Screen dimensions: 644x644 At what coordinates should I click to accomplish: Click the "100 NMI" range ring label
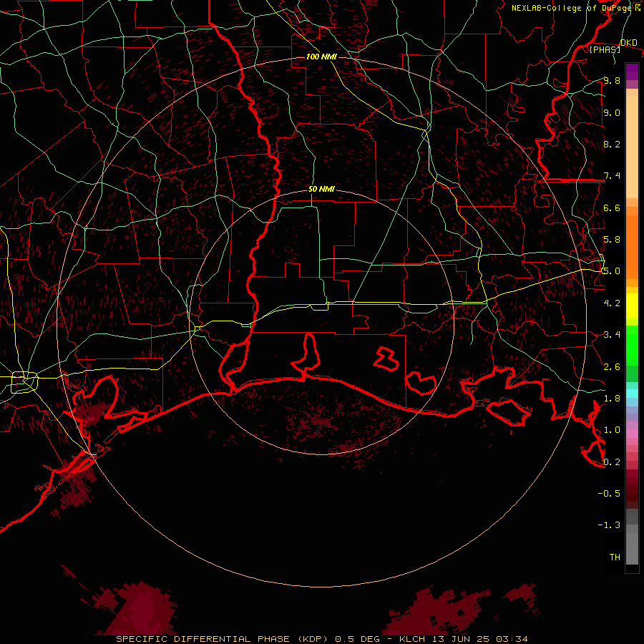[x=321, y=57]
